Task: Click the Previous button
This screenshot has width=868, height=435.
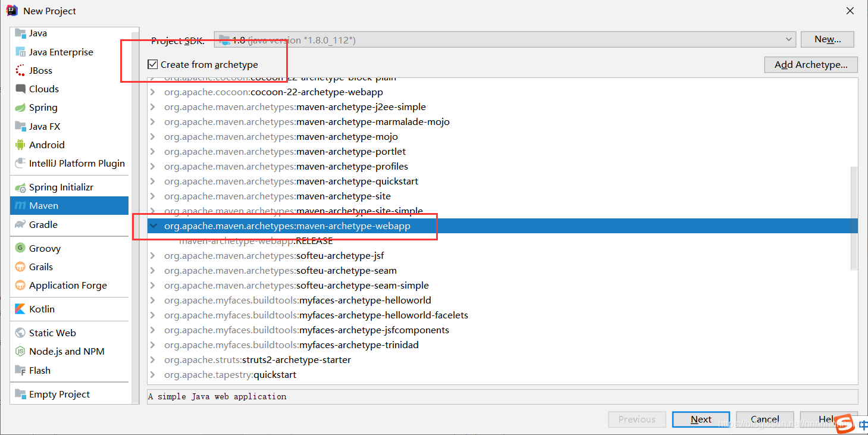Action: coord(637,419)
